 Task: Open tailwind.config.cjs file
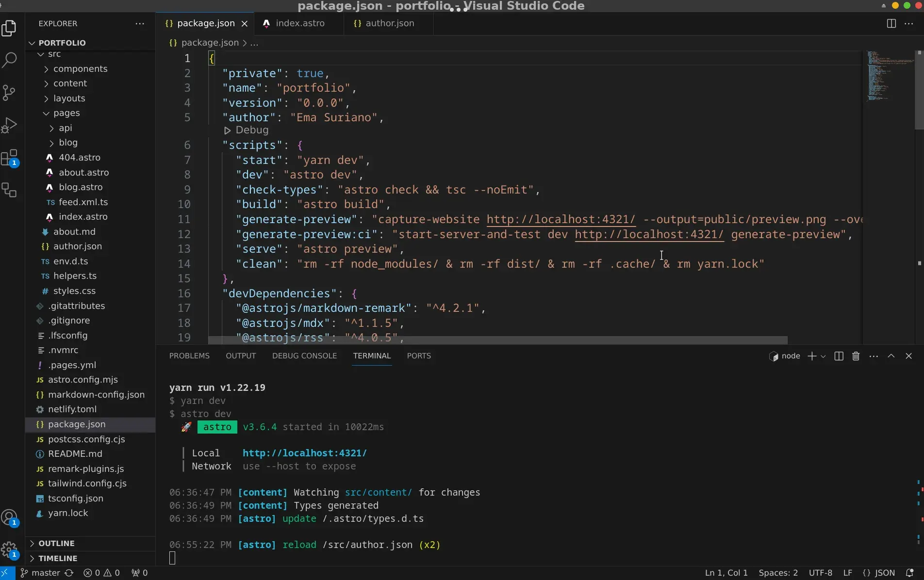87,483
